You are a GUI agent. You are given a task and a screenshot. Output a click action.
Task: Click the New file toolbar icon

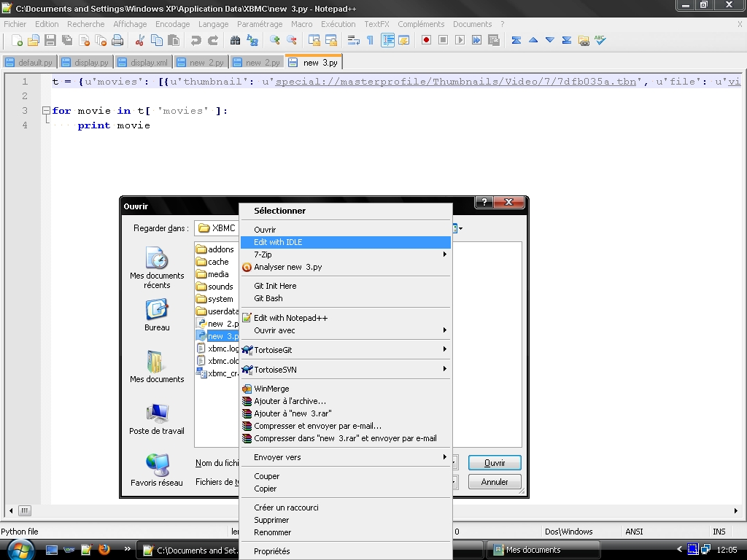click(17, 41)
